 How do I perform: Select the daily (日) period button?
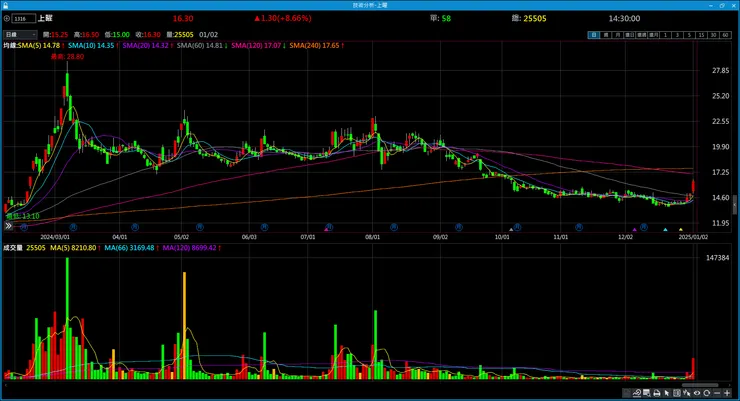click(594, 35)
